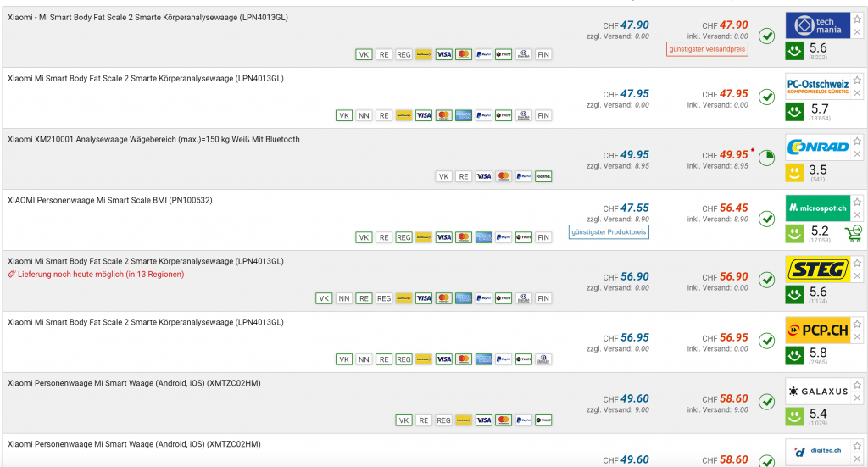This screenshot has width=868, height=467.
Task: Click the NN badge in the PCP.CH row
Action: pos(364,359)
